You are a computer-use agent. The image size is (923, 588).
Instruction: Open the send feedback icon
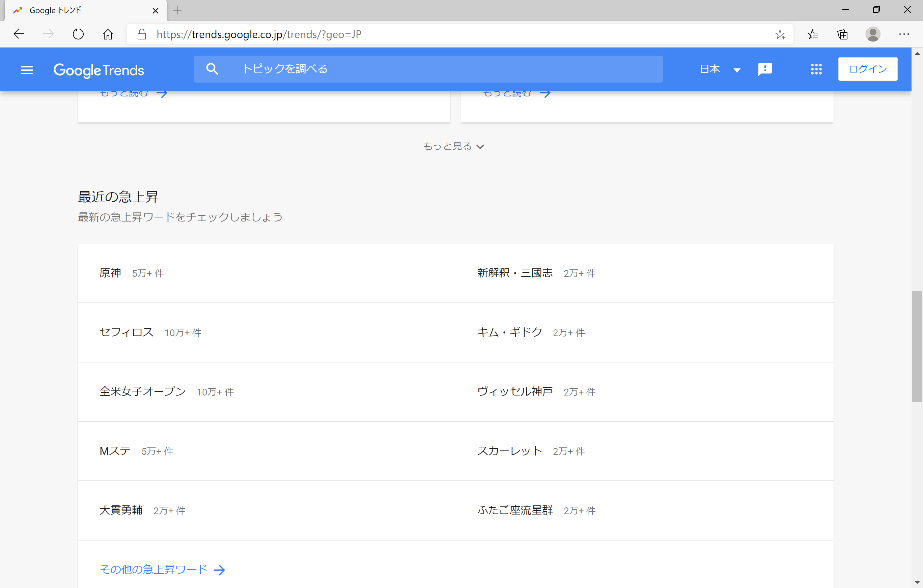tap(765, 69)
